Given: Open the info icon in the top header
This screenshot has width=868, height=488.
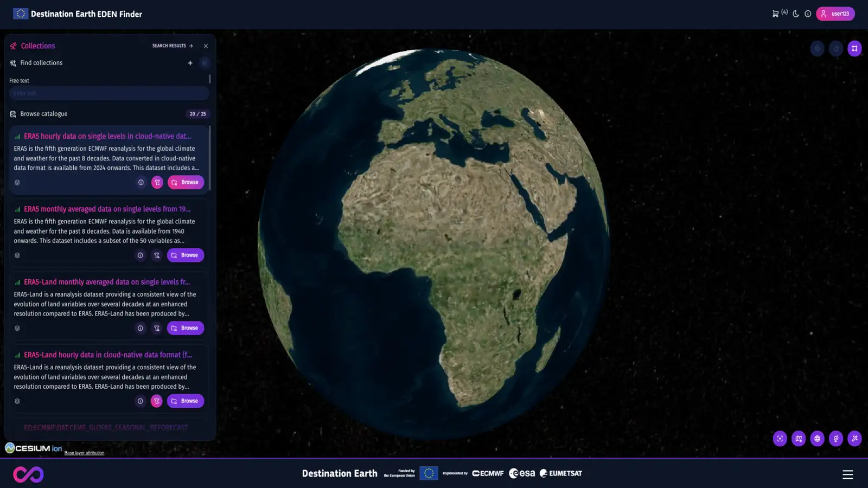Looking at the screenshot, I should click(808, 14).
